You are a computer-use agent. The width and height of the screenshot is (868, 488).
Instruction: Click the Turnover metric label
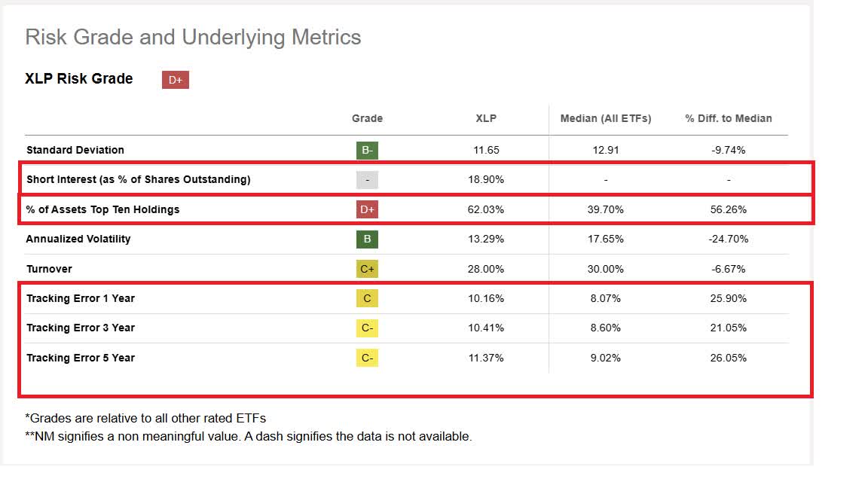click(50, 269)
